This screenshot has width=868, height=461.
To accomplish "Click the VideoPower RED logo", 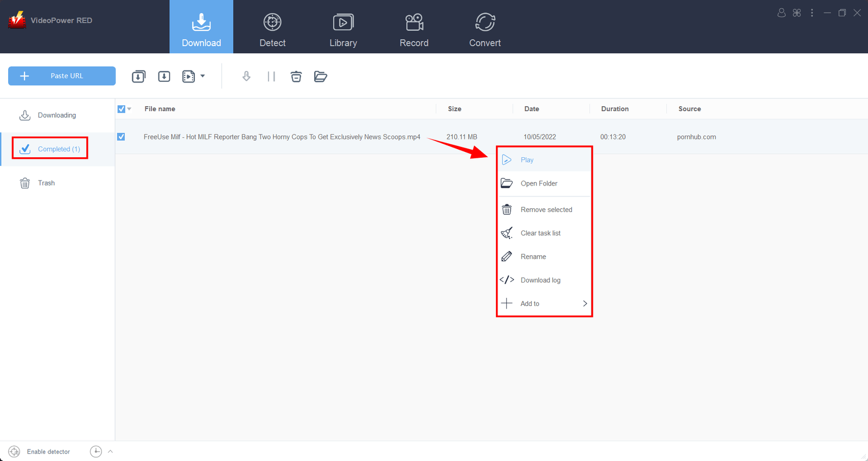I will pos(17,20).
